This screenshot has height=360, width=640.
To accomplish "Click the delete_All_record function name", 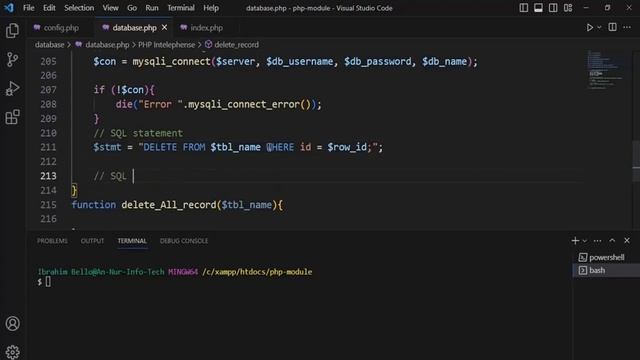I will [169, 205].
